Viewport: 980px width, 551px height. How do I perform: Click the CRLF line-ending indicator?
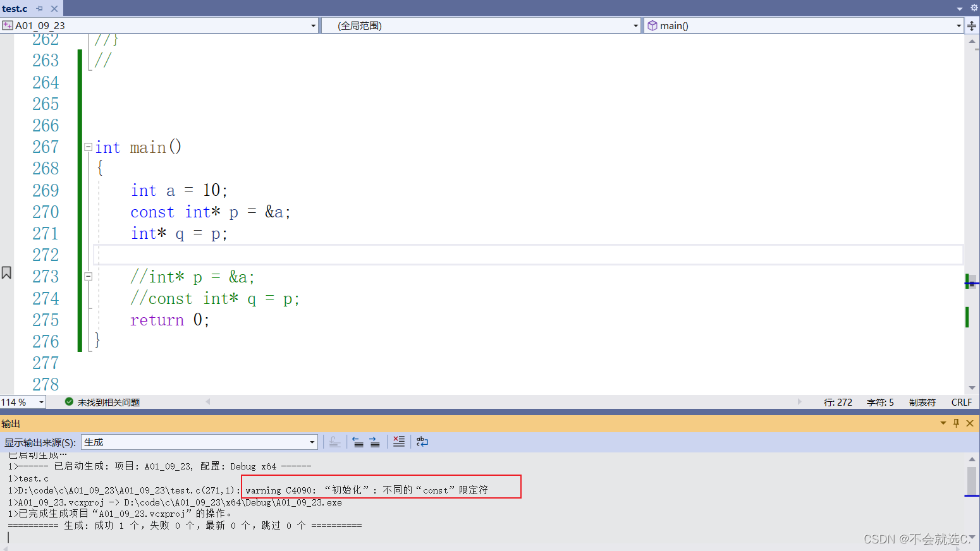click(961, 401)
